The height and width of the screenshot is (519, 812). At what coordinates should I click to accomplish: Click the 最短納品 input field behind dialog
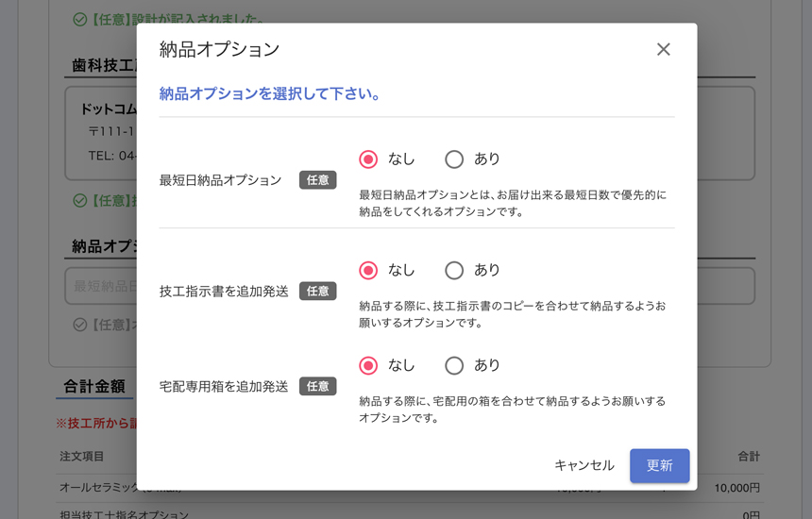[101, 286]
